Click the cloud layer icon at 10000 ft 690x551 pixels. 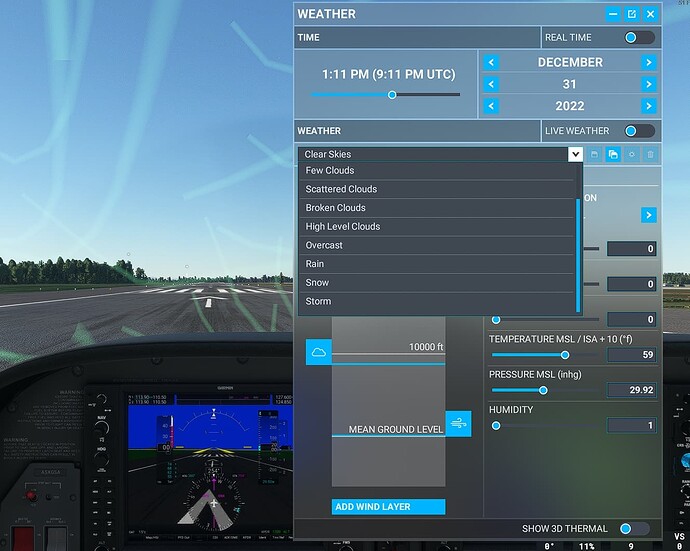point(318,352)
